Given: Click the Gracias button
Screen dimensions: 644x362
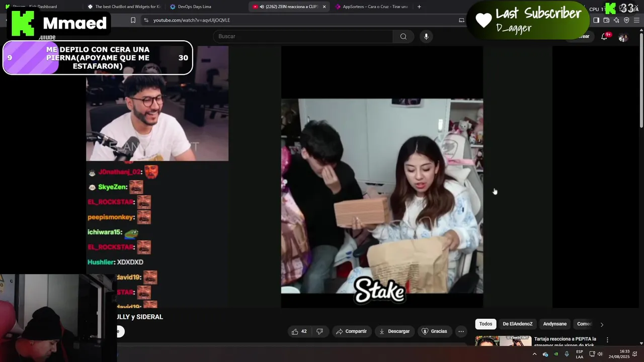Looking at the screenshot, I should click(x=434, y=331).
